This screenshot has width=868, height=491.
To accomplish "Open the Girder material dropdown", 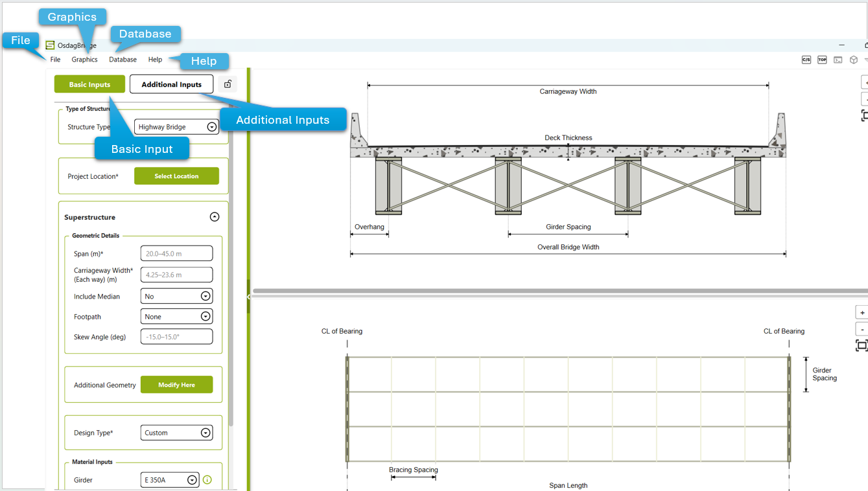I will coord(169,480).
